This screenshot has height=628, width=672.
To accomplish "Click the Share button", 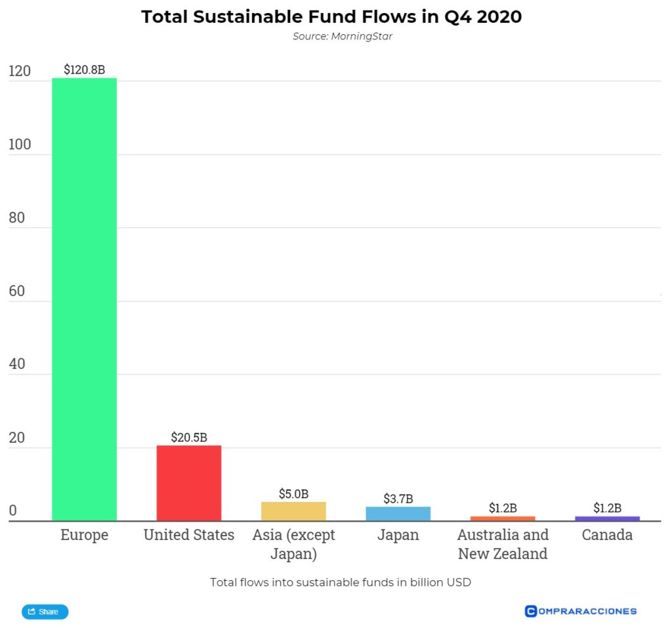I will (45, 612).
